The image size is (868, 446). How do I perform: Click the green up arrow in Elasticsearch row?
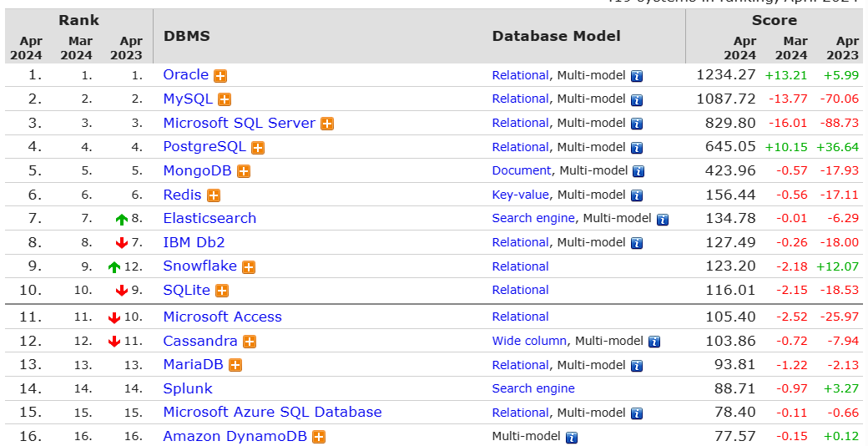click(121, 220)
